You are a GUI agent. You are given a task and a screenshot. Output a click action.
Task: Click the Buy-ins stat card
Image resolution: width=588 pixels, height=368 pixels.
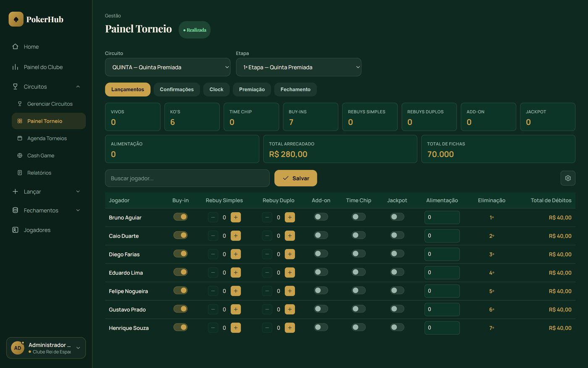pyautogui.click(x=310, y=117)
